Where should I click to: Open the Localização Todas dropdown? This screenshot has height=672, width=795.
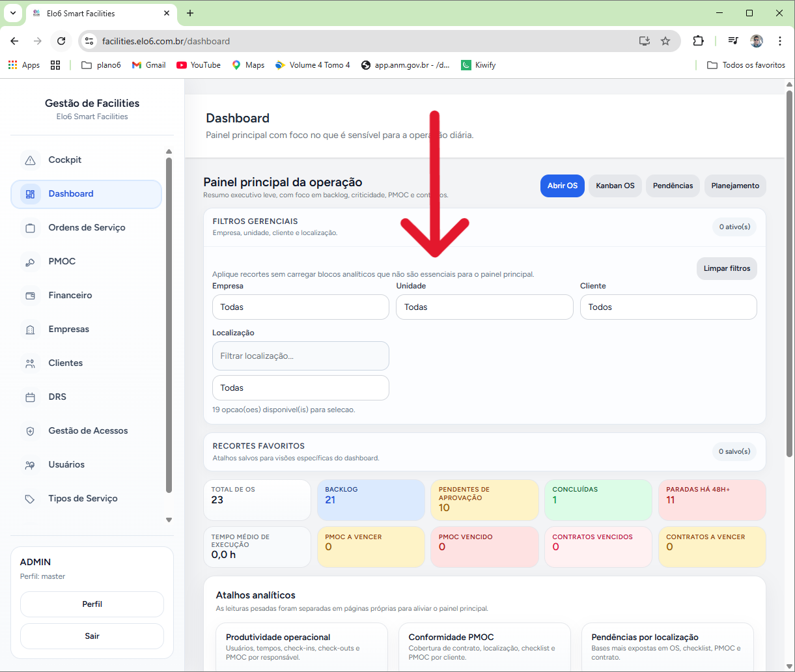pyautogui.click(x=301, y=387)
